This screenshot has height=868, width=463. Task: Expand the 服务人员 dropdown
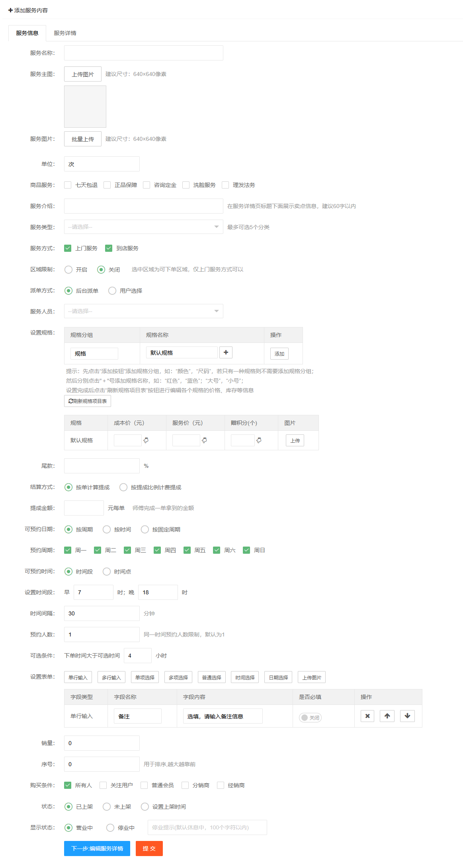(143, 311)
